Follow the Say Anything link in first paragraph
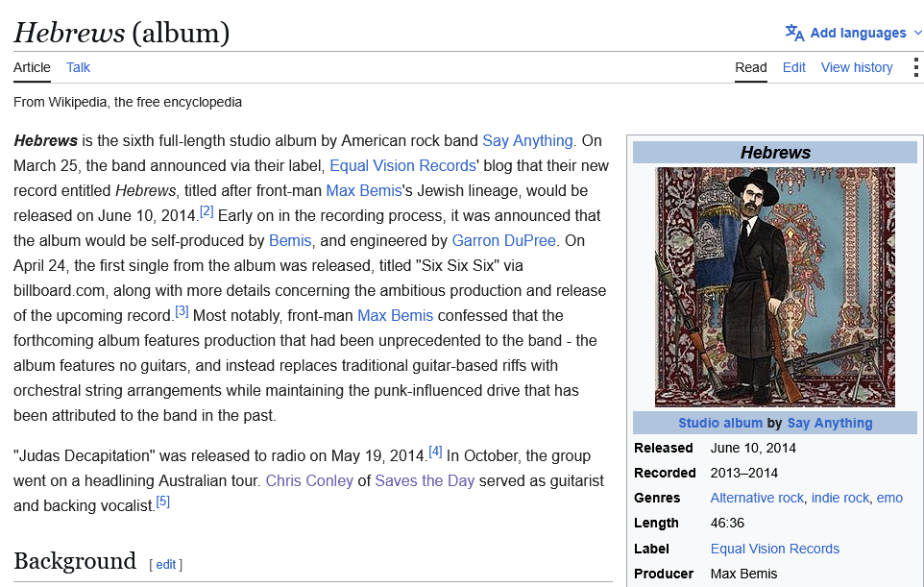This screenshot has width=924, height=587. pyautogui.click(x=527, y=141)
